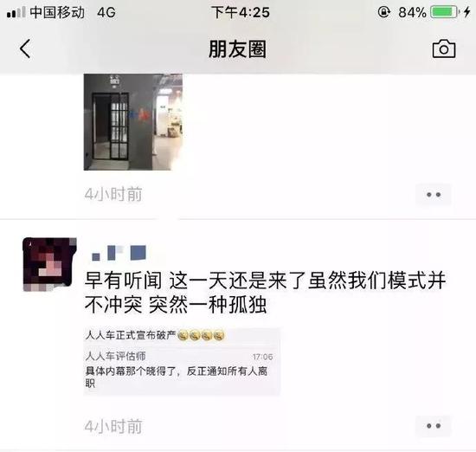Viewport: 476px width, 452px height.
Task: Tap the second line 不冲突 突然一种孤独
Action: pos(176,305)
